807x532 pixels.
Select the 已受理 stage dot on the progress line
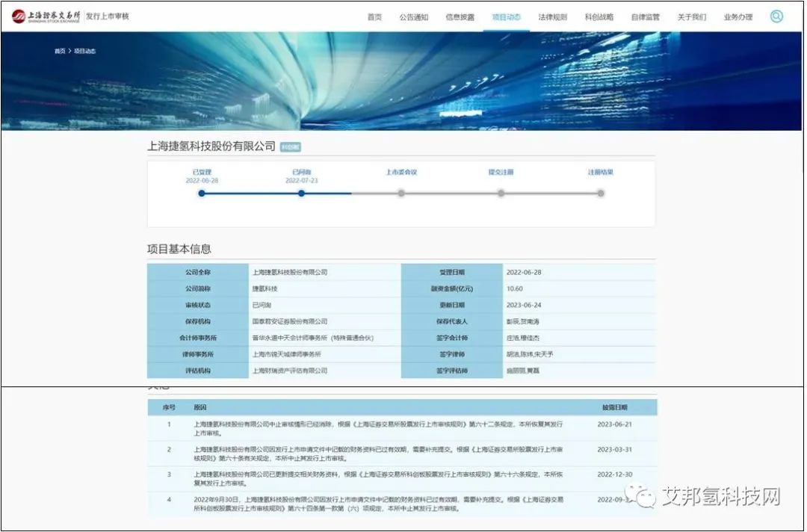pos(202,194)
